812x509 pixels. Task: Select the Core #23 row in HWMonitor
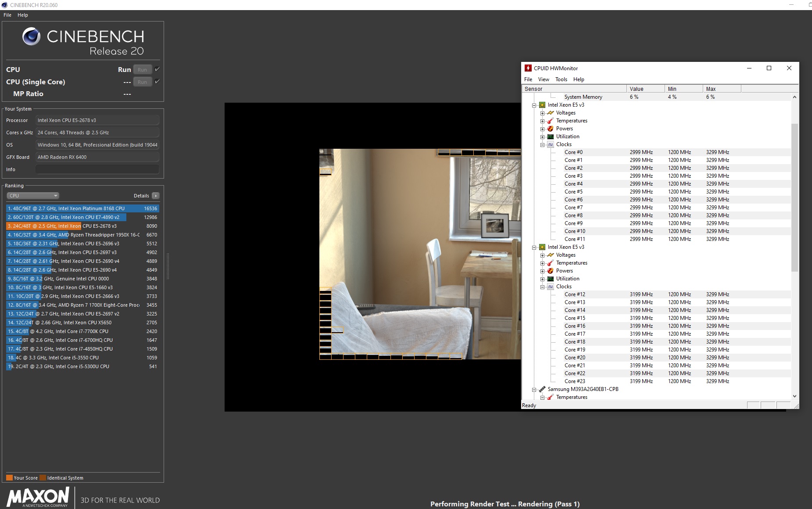tap(677, 381)
